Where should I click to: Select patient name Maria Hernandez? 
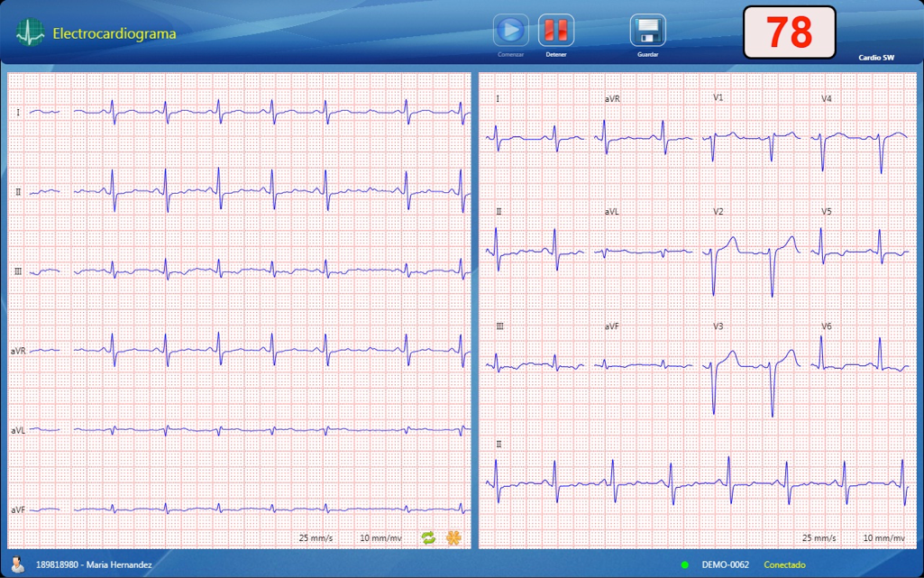pyautogui.click(x=119, y=565)
